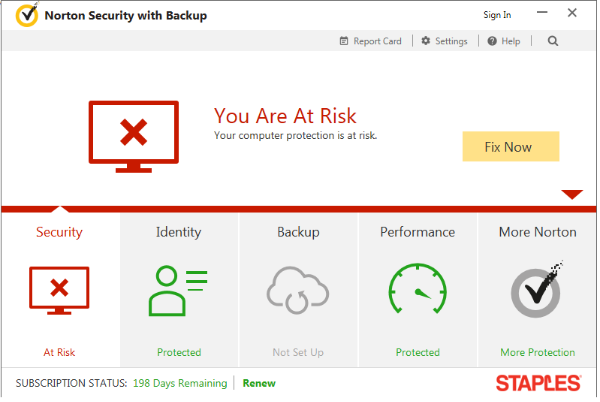This screenshot has width=600, height=402.
Task: Open Settings from the top toolbar
Action: (444, 41)
